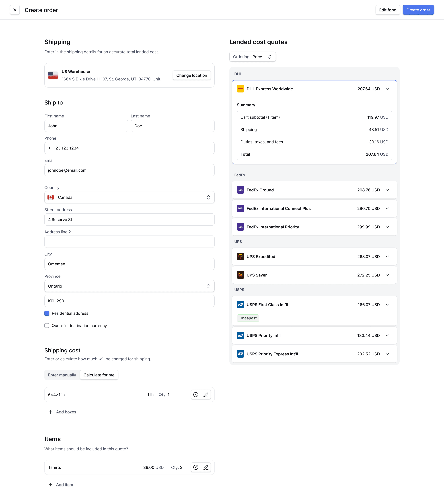Click the info icon next to Tshirts item
This screenshot has height=504, width=444.
point(196,467)
